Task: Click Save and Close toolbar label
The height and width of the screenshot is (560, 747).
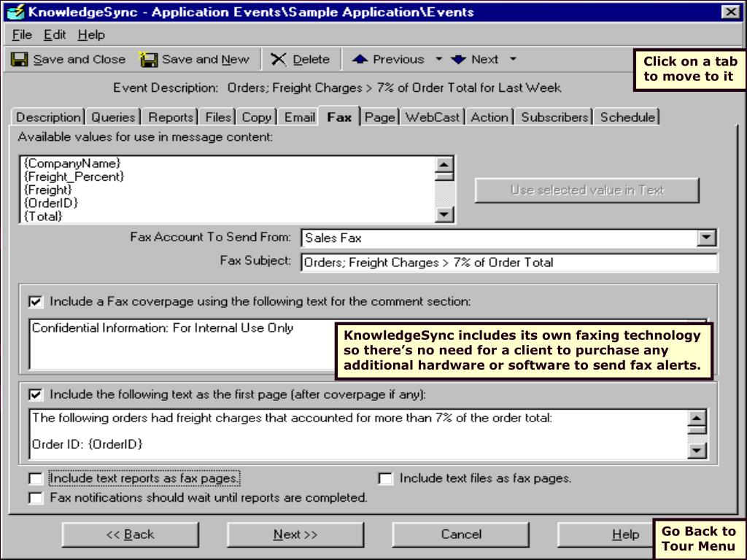Action: 79,60
